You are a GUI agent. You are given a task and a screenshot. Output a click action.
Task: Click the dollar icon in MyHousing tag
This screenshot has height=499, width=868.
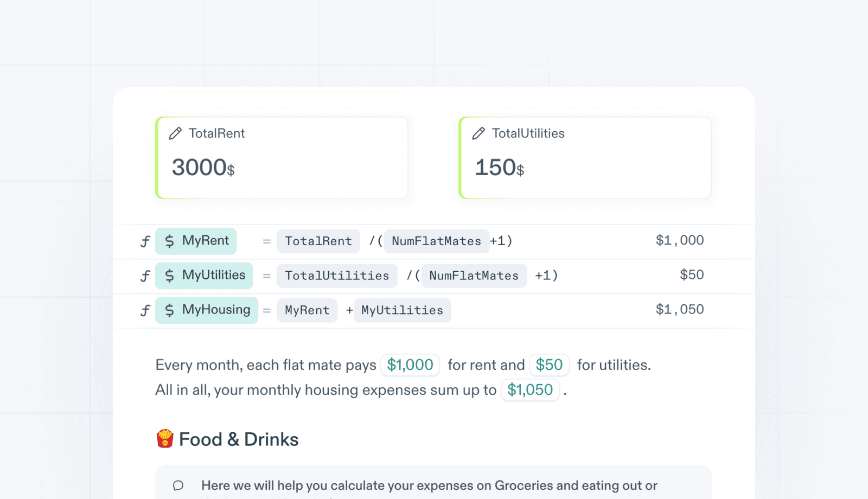tap(170, 310)
